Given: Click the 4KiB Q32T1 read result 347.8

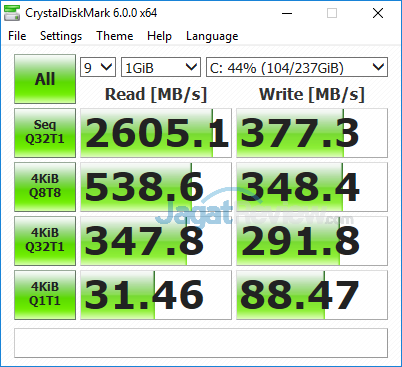Looking at the screenshot, I should pos(156,241).
